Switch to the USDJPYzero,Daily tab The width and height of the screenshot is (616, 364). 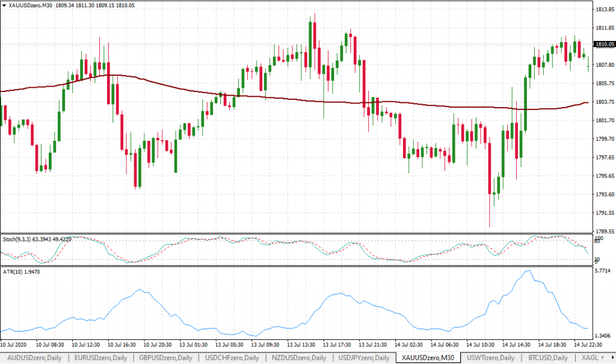click(x=364, y=358)
